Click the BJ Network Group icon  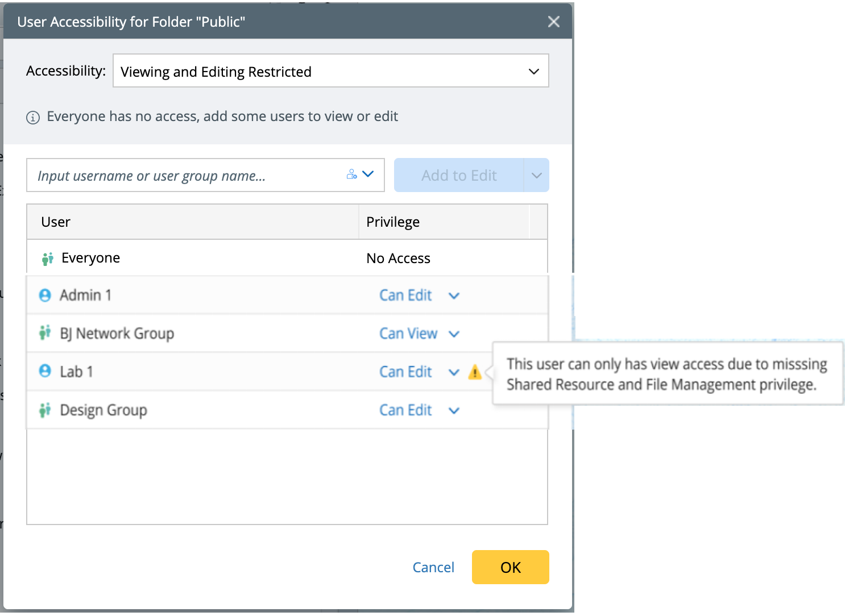click(45, 333)
